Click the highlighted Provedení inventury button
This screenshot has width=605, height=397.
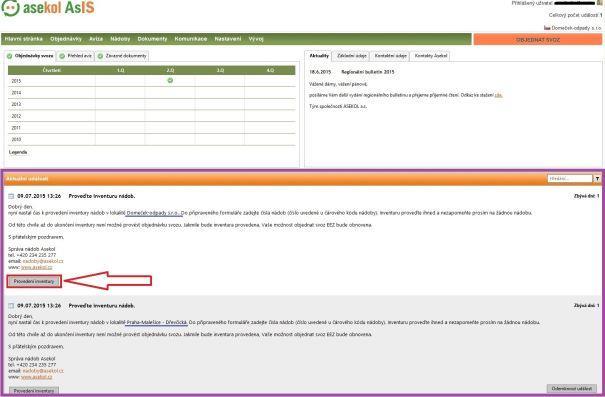point(34,282)
